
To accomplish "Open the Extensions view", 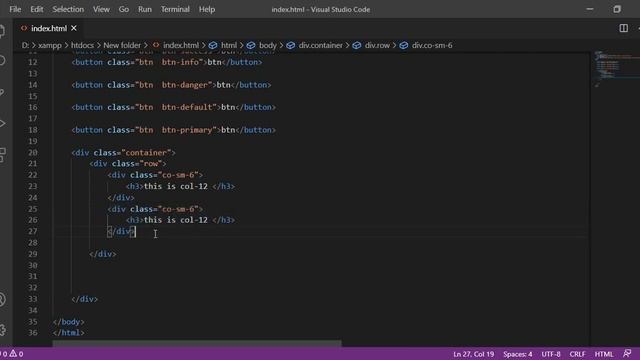I will pyautogui.click(x=2, y=155).
